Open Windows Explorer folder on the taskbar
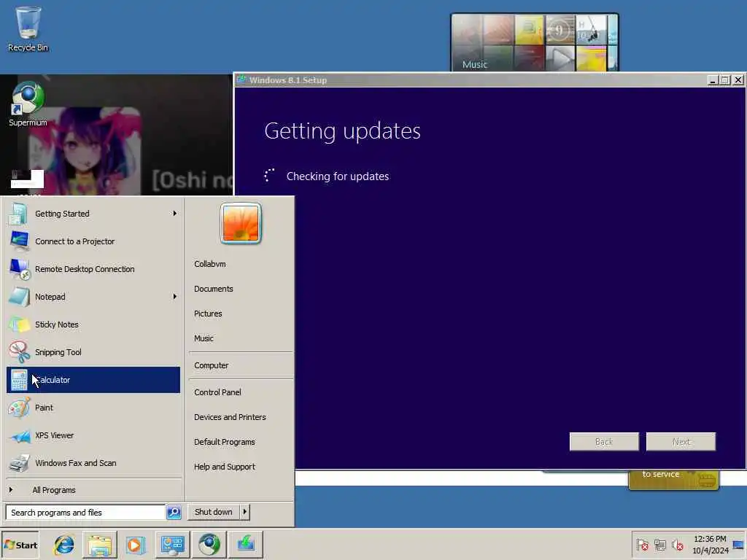 tap(99, 545)
